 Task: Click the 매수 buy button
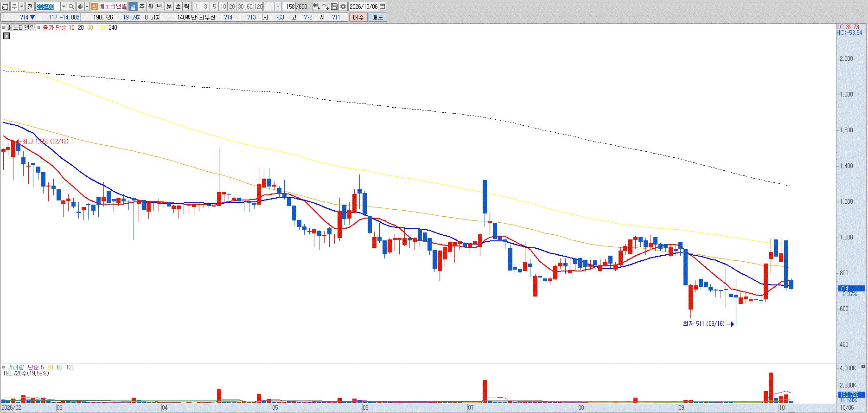point(358,17)
